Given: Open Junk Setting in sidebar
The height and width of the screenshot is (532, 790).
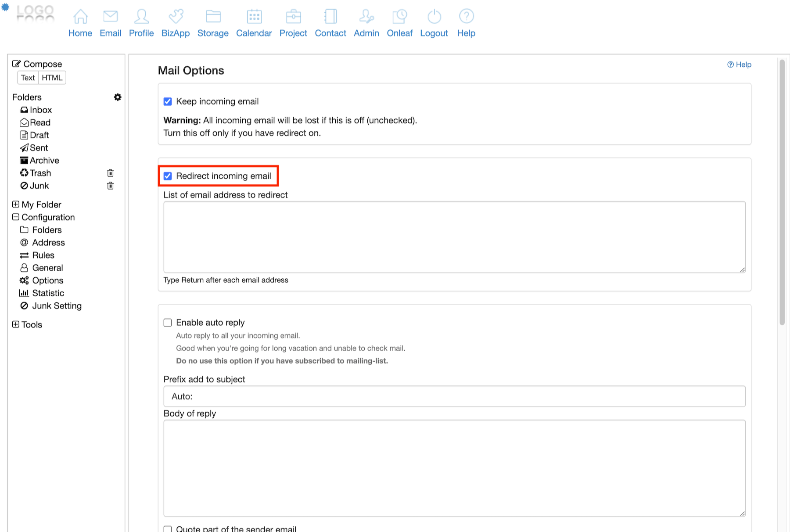Looking at the screenshot, I should tap(57, 306).
